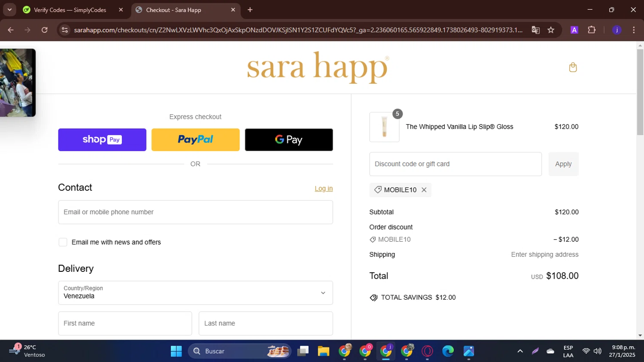The height and width of the screenshot is (362, 644).
Task: Click the page vertical scrollbar
Action: pos(640,92)
